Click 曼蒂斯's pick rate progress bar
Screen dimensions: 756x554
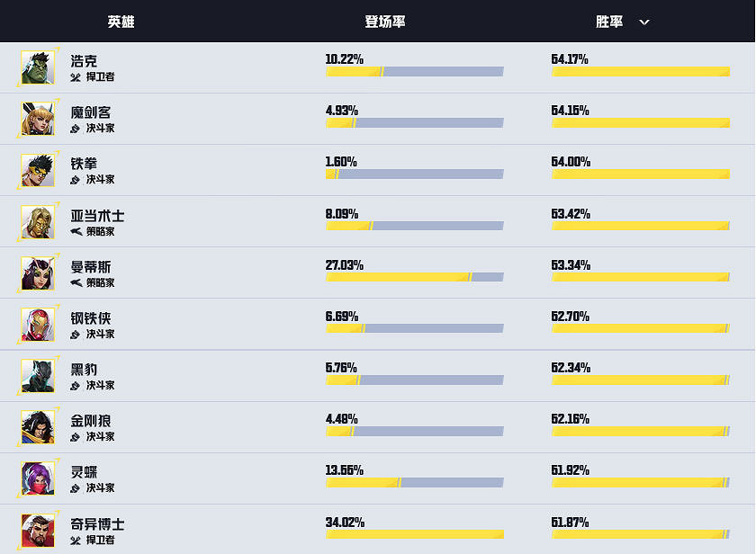pos(414,277)
